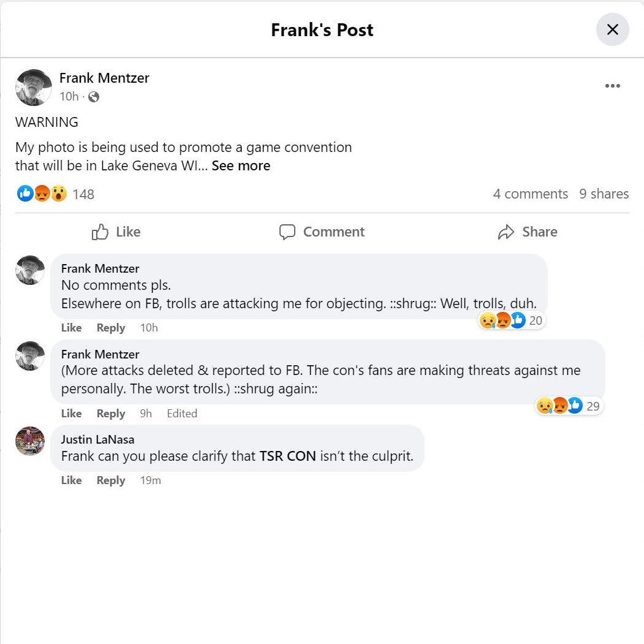Click the Comment speech bubble button
Image resolution: width=644 pixels, height=644 pixels.
[x=322, y=232]
